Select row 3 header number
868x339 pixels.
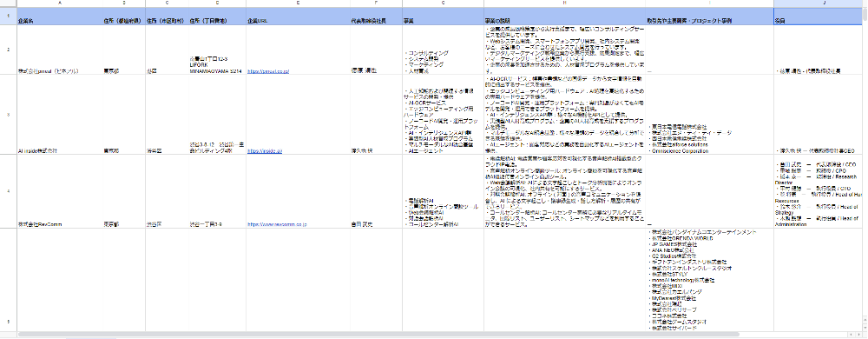click(9, 115)
